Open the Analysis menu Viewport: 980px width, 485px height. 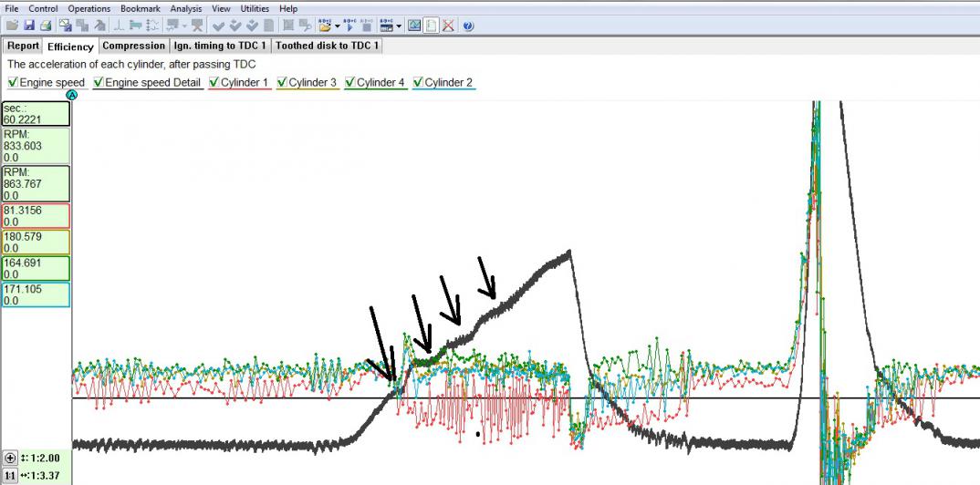coord(185,8)
